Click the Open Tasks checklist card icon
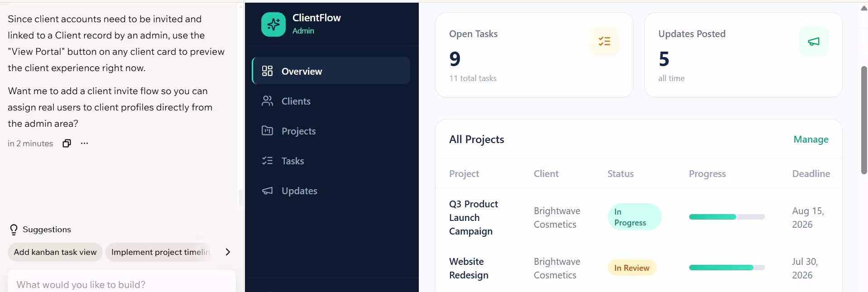Image resolution: width=868 pixels, height=292 pixels. point(604,41)
